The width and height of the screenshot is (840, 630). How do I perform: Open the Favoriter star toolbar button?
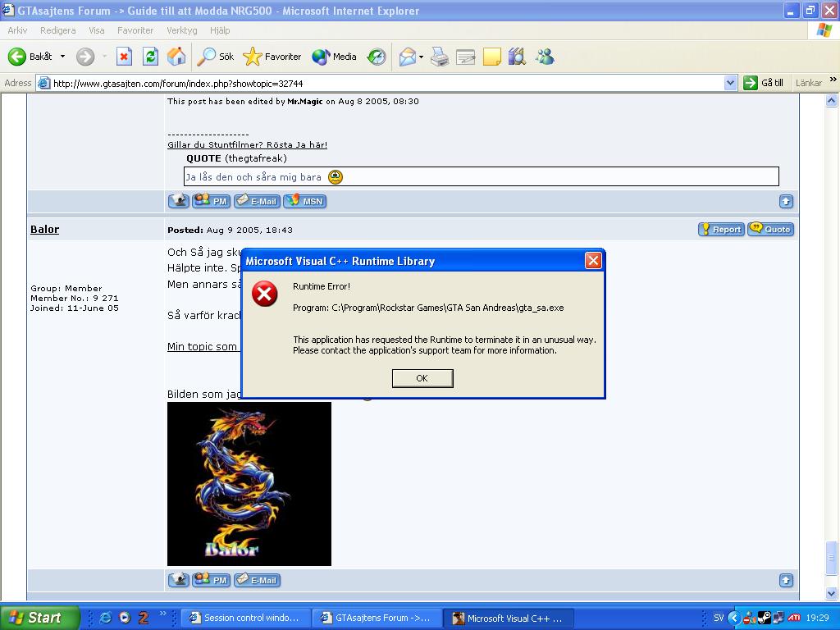272,57
